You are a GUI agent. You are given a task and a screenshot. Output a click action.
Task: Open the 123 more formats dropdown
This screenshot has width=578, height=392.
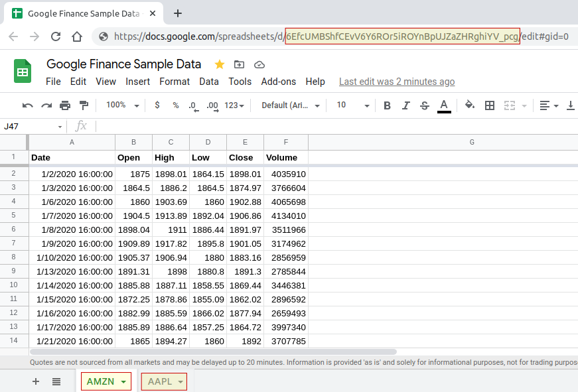point(234,105)
